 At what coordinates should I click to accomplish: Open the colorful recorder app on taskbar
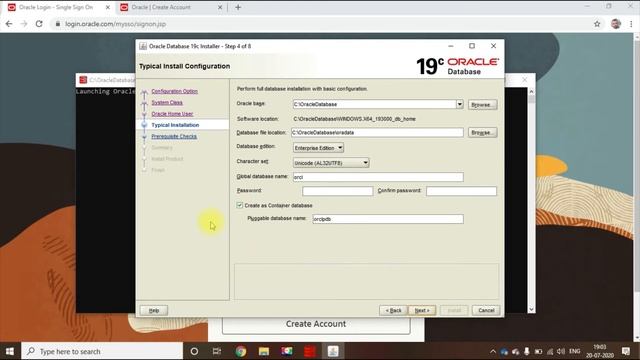pyautogui.click(x=287, y=351)
